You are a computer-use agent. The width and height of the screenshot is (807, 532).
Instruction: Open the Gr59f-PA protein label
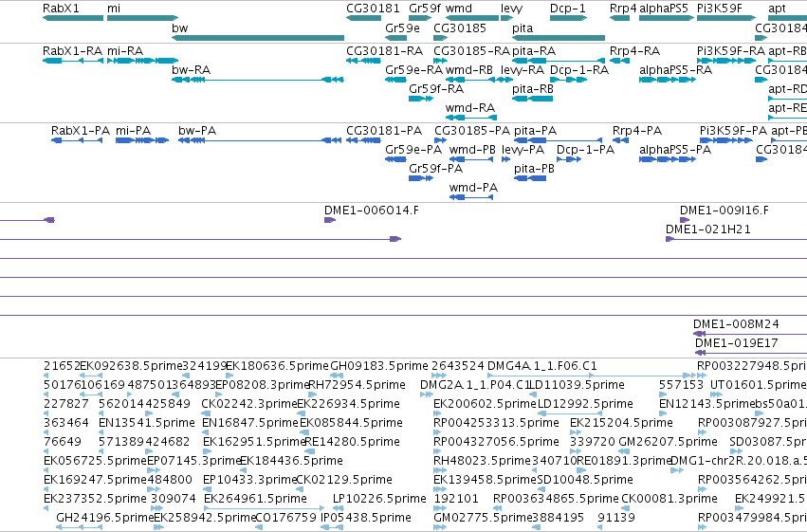(436, 168)
